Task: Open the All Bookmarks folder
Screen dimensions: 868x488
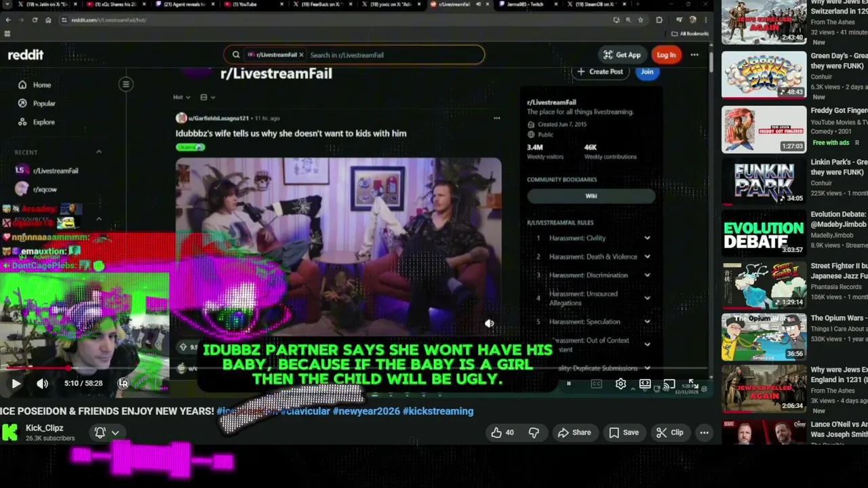Action: [x=690, y=33]
